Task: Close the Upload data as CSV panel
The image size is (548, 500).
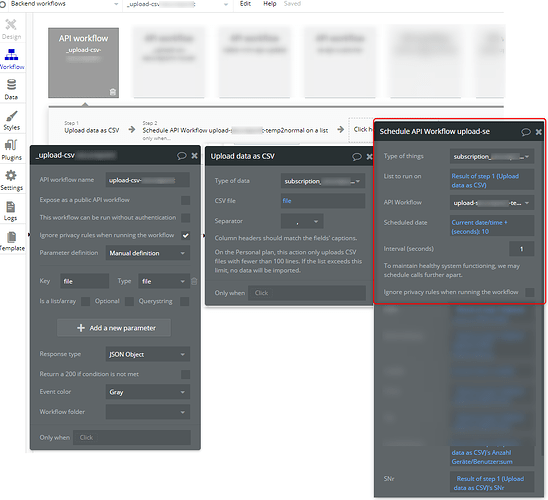Action: pyautogui.click(x=369, y=157)
